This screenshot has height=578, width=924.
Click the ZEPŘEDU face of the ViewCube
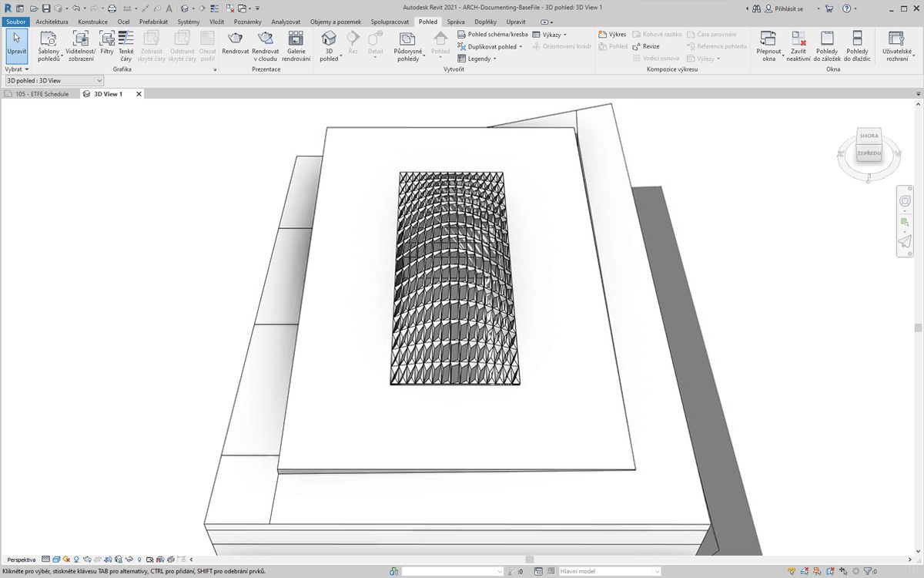pos(869,153)
